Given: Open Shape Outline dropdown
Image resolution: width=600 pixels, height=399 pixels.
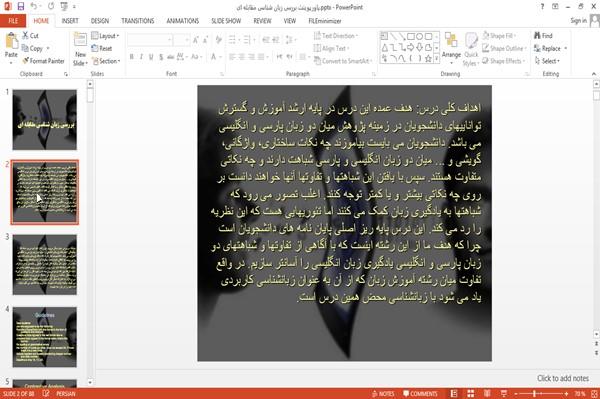Looking at the screenshot, I should click(504, 48).
